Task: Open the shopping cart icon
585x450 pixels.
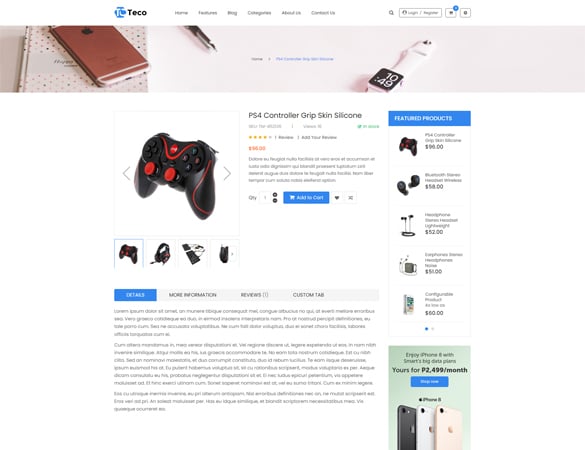Action: tap(451, 13)
